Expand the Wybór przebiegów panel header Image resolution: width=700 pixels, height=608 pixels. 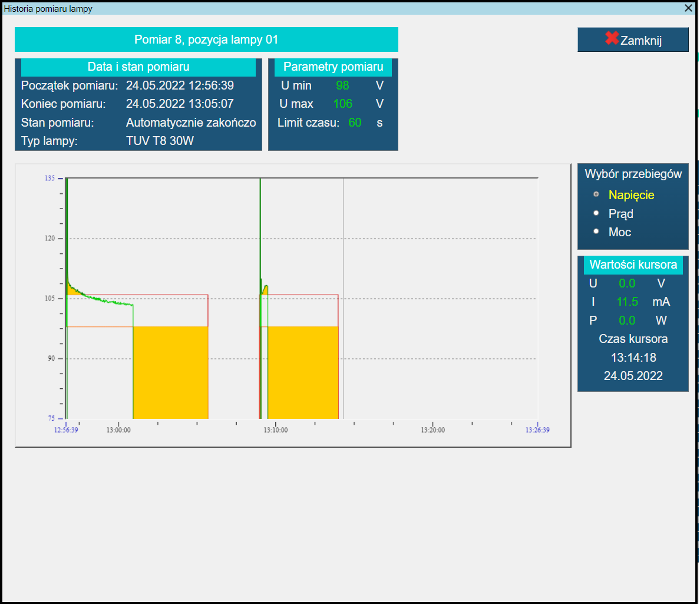pos(633,174)
